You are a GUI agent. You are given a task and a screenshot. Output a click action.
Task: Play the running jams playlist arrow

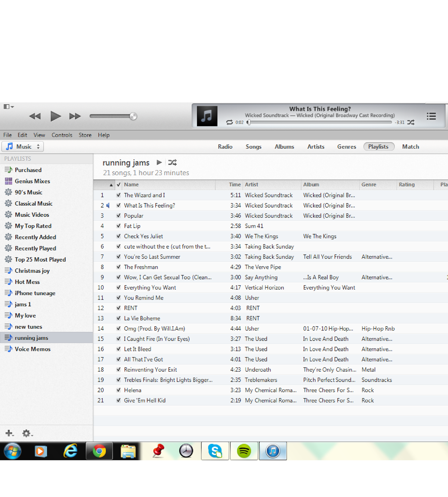click(159, 162)
